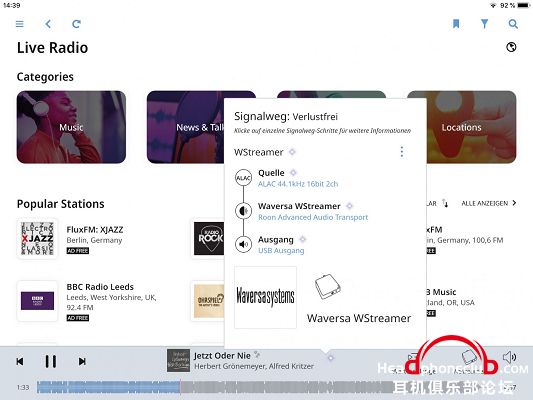The width and height of the screenshot is (533, 400).
Task: Click the Waversa WStreamer step label
Action: (x=299, y=206)
